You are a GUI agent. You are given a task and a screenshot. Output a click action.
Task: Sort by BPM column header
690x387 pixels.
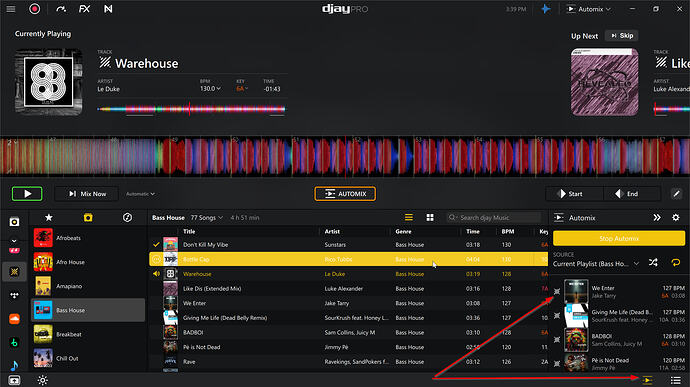(508, 232)
